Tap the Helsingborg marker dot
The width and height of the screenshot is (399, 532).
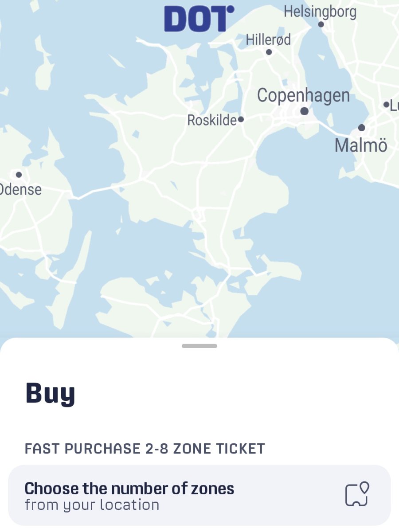coord(321,24)
